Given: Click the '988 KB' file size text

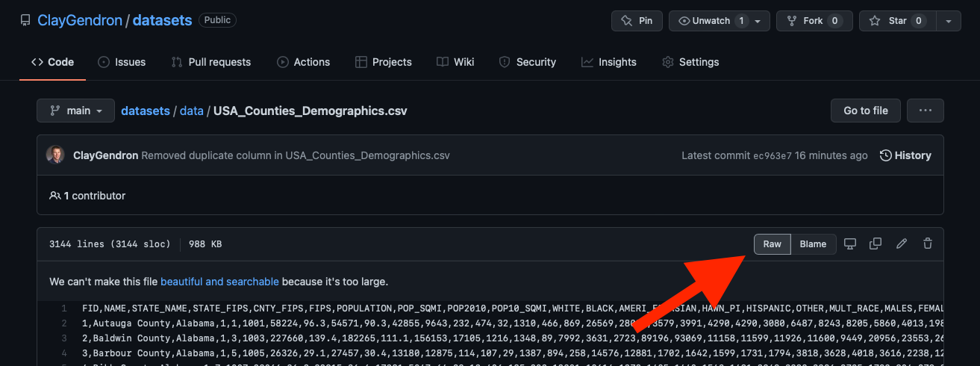Looking at the screenshot, I should point(205,244).
